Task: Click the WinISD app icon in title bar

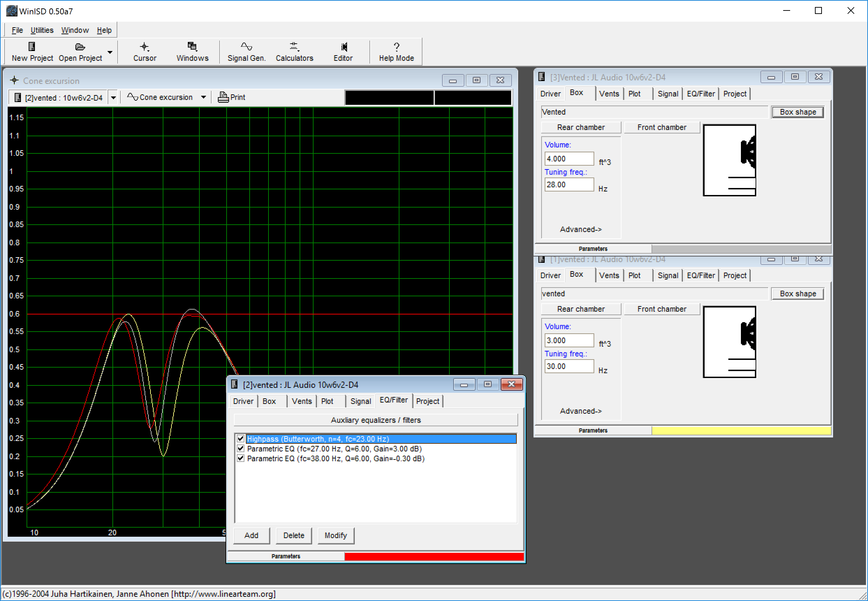Action: 11,11
